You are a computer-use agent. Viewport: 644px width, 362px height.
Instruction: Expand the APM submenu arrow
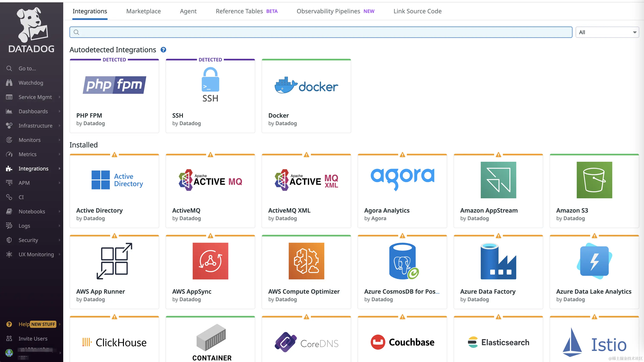pos(59,183)
